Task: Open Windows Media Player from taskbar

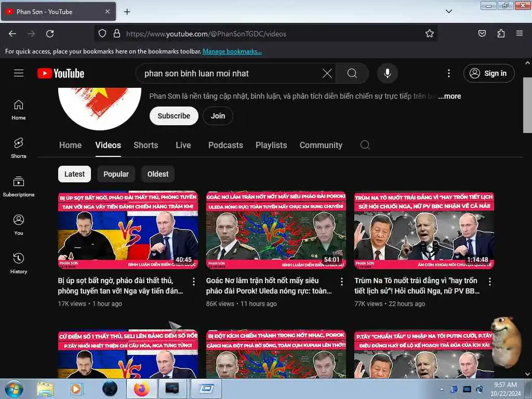Action: pyautogui.click(x=77, y=389)
